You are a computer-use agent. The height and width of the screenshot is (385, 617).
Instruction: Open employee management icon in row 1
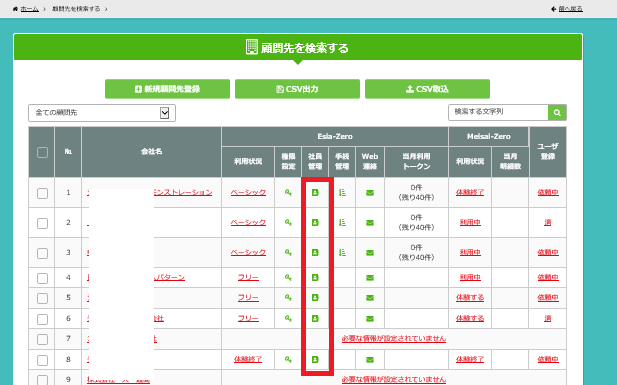tap(315, 192)
